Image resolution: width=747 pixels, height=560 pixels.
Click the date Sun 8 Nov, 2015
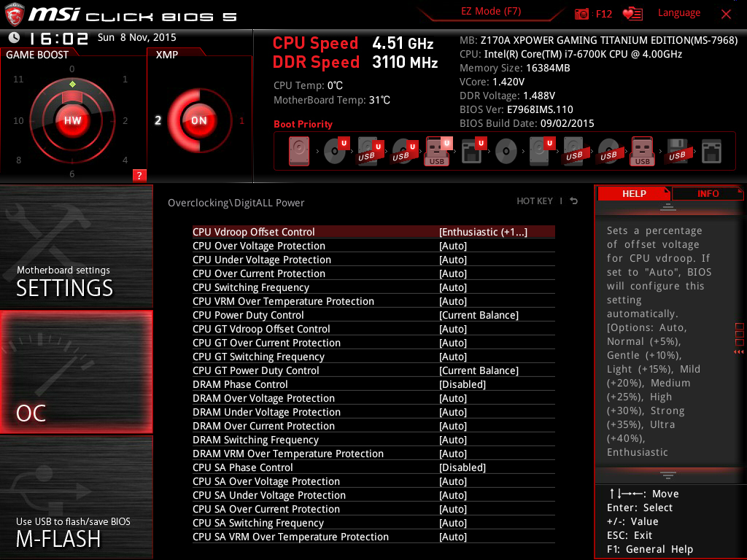coord(136,38)
